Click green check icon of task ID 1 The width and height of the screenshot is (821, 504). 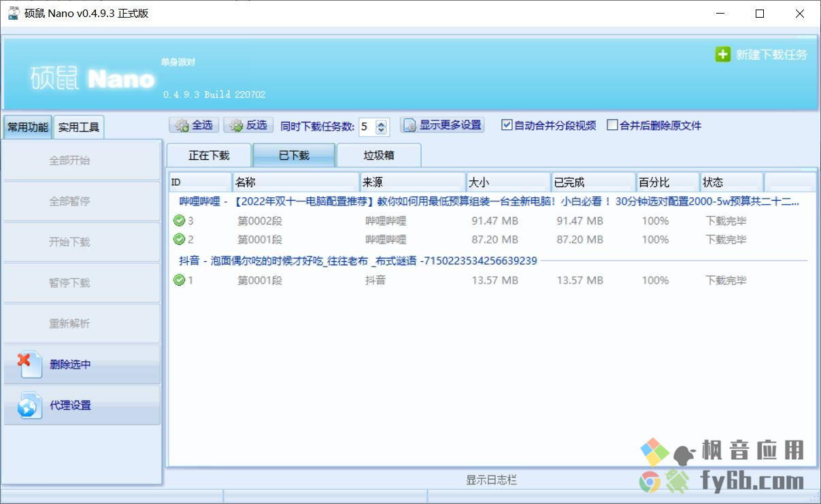(179, 280)
